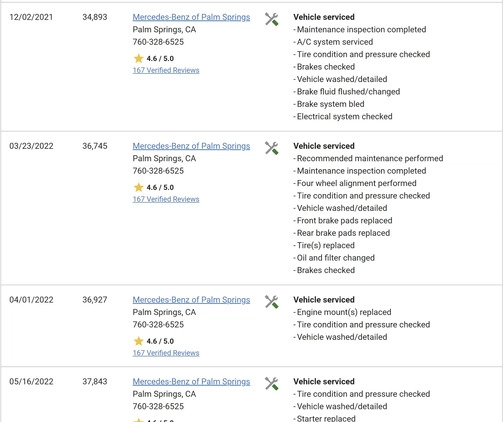Viewport: 504px width, 422px height.
Task: Click the star rating icon in 12/02/2021 entry
Action: [x=138, y=58]
